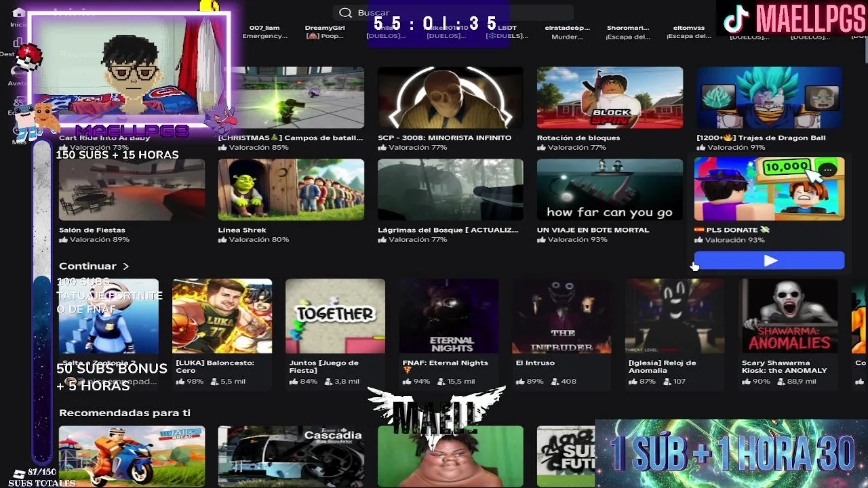868x488 pixels.
Task: Open Trajes de Dragon Ball thumbnail
Action: point(769,98)
